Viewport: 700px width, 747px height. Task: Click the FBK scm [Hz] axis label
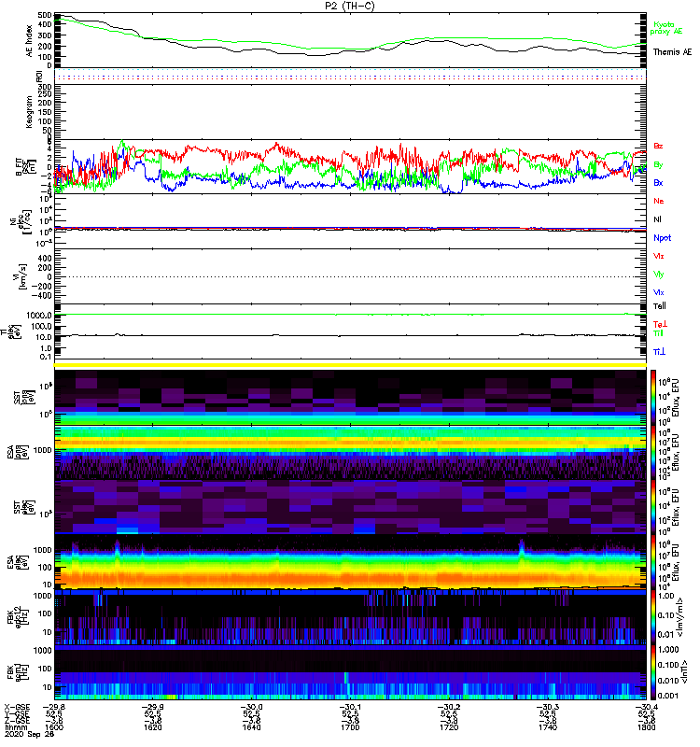point(20,671)
